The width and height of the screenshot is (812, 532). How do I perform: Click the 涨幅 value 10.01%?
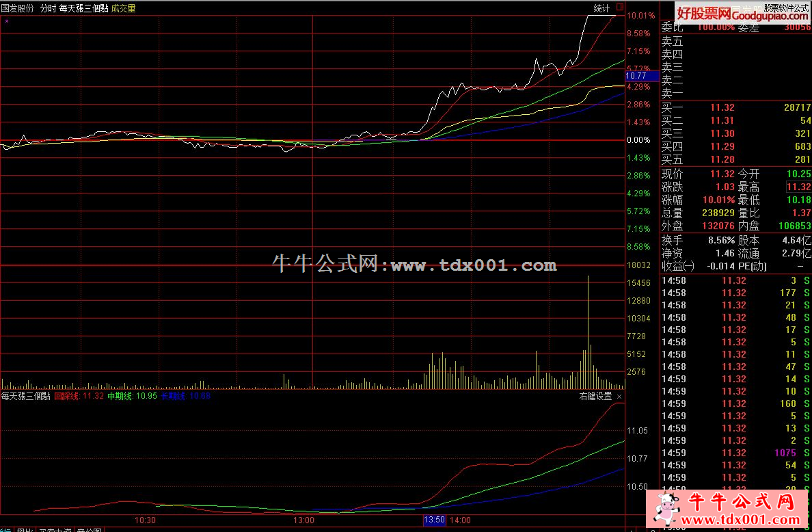(719, 200)
